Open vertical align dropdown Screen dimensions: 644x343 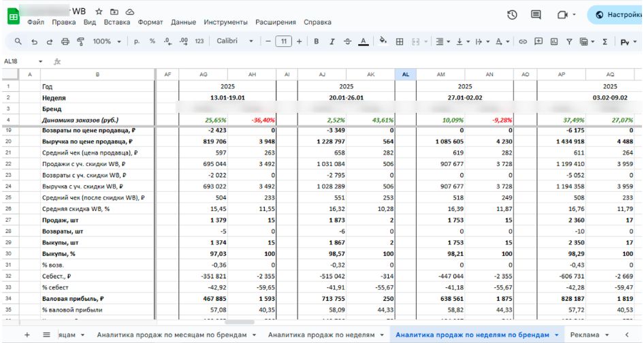point(463,41)
